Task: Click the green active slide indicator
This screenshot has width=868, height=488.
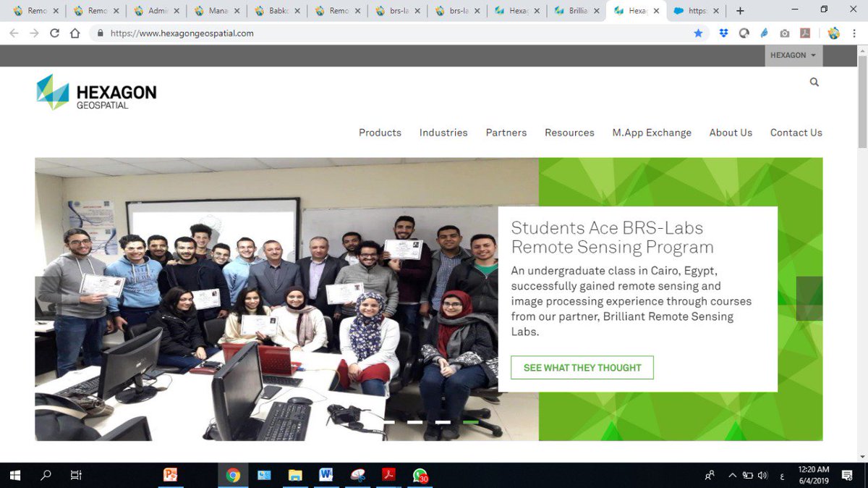Action: pyautogui.click(x=471, y=421)
